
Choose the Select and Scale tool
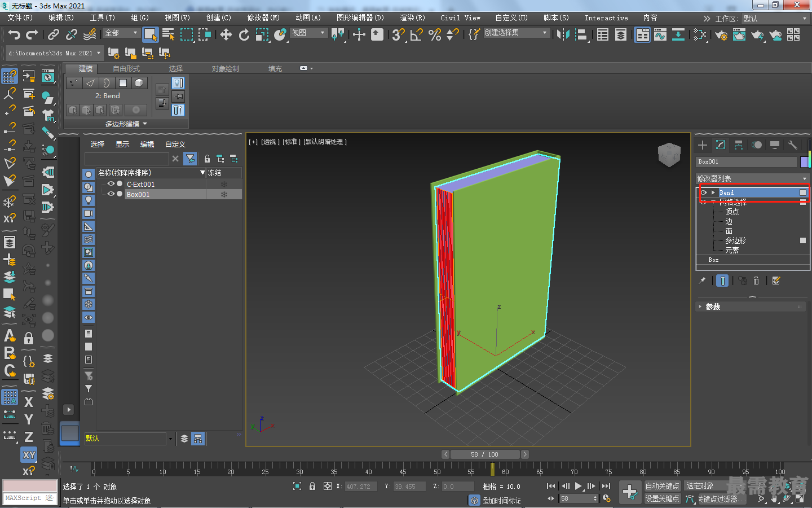(262, 34)
